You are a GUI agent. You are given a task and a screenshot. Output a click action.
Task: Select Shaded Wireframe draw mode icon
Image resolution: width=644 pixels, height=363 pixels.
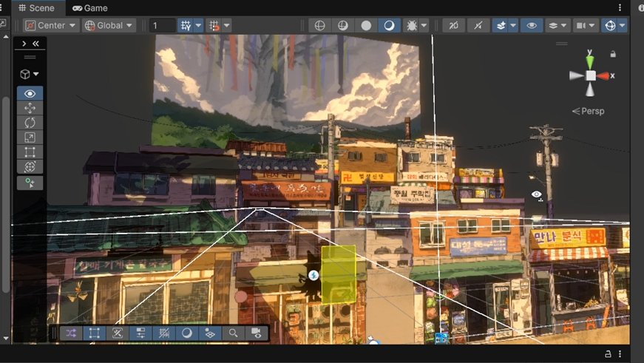click(x=343, y=25)
